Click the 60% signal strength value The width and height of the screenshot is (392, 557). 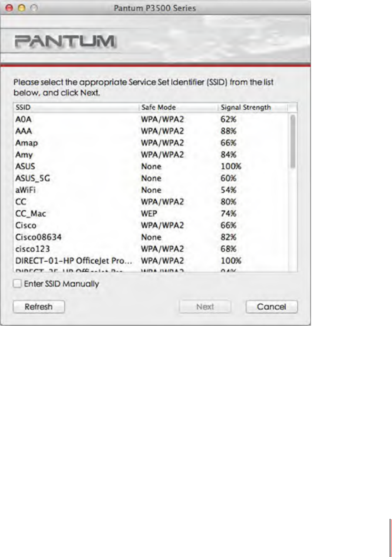point(229,178)
